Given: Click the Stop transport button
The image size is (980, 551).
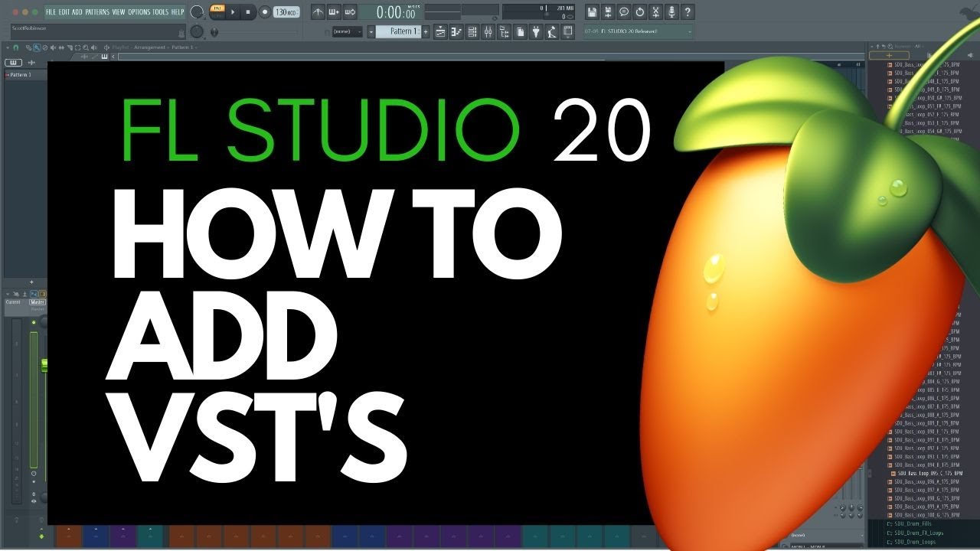Looking at the screenshot, I should point(249,12).
